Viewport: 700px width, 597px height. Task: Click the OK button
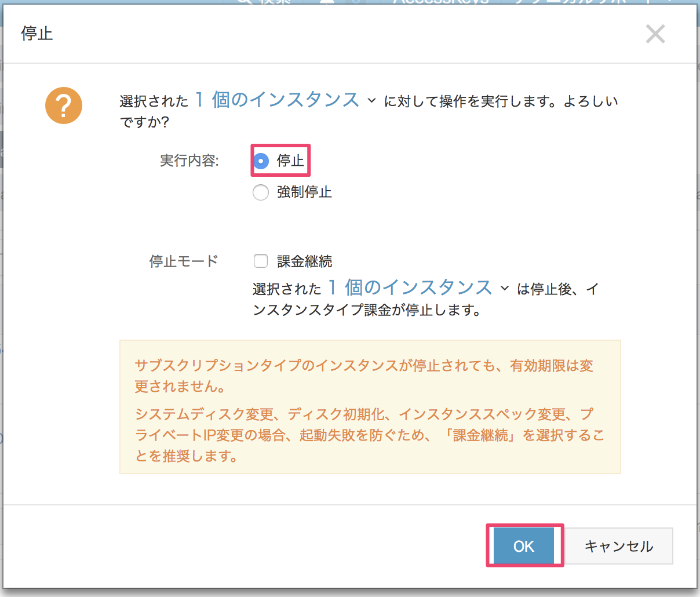click(524, 546)
